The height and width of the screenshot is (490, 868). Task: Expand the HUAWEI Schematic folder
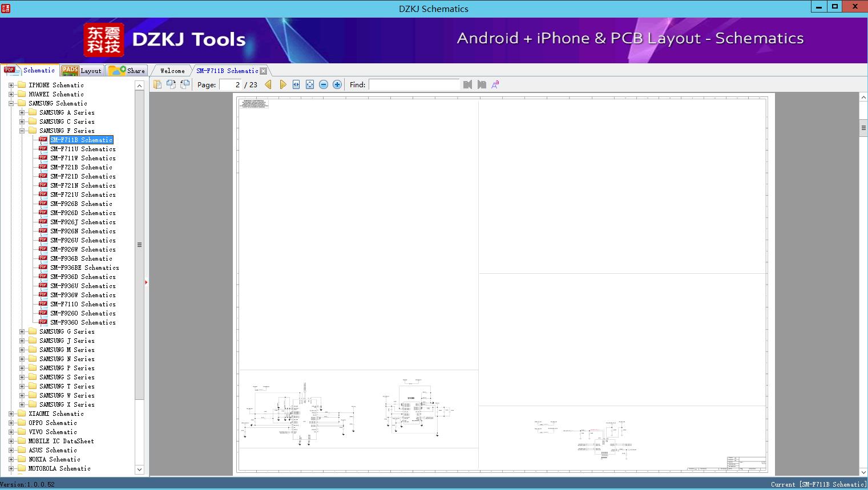pos(11,94)
